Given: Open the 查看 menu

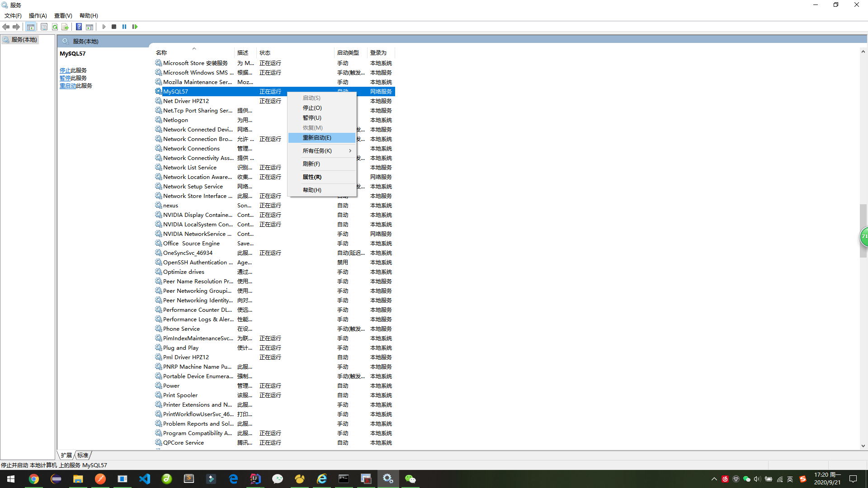Looking at the screenshot, I should point(63,15).
